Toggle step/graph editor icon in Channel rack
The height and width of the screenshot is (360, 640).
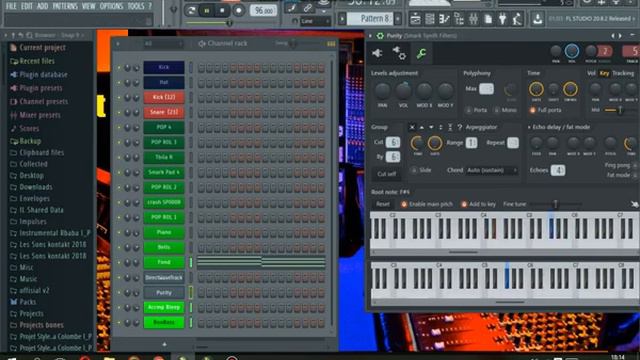click(x=331, y=44)
